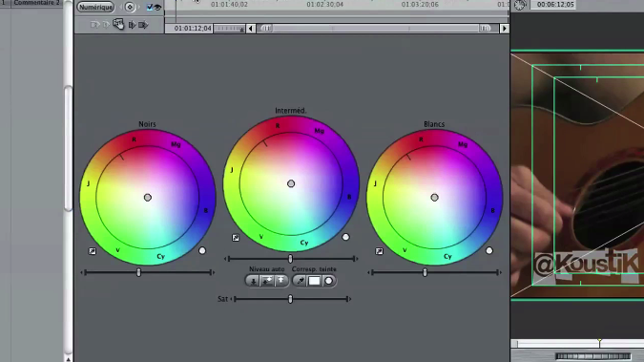Copy filter from second clip back
This screenshot has height=362, width=644.
pyautogui.click(x=94, y=25)
